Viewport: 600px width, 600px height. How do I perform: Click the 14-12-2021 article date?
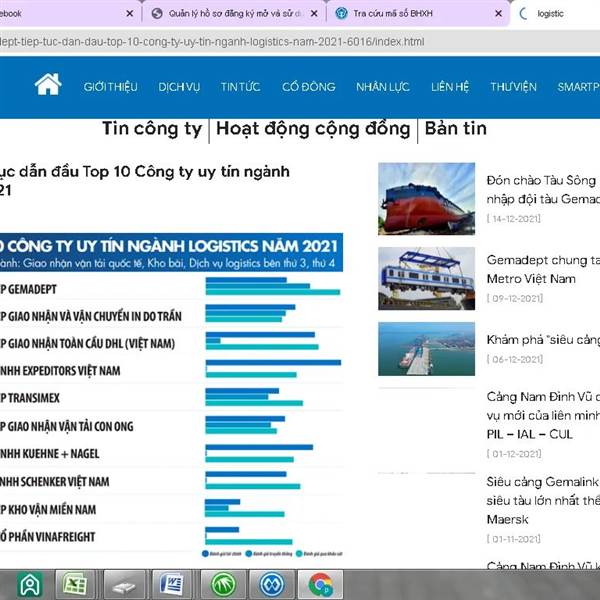click(514, 218)
